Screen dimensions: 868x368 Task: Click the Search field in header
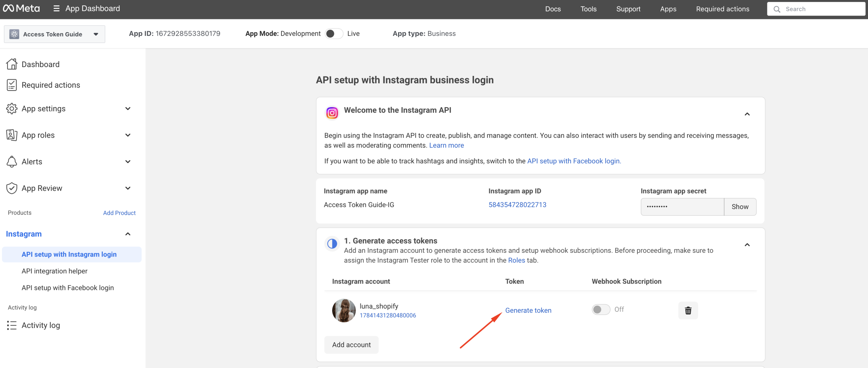[x=816, y=9]
